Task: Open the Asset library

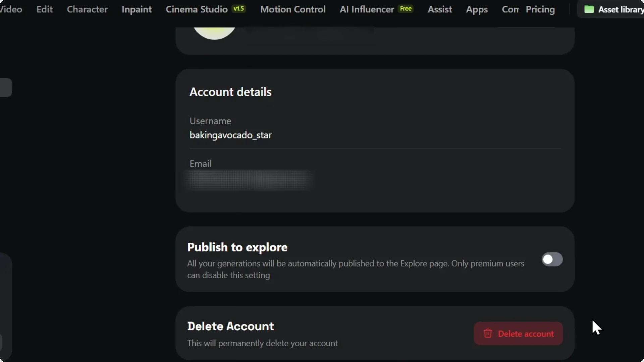Action: pyautogui.click(x=620, y=9)
